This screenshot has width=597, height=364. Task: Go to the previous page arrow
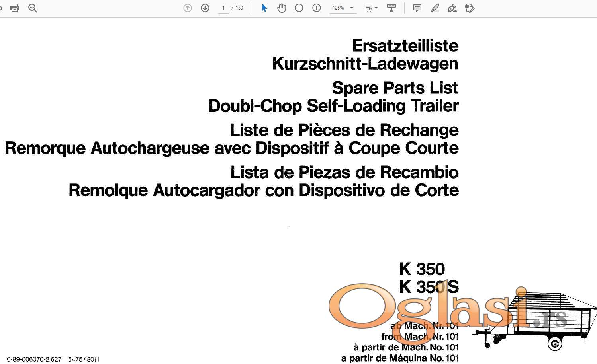click(x=188, y=8)
